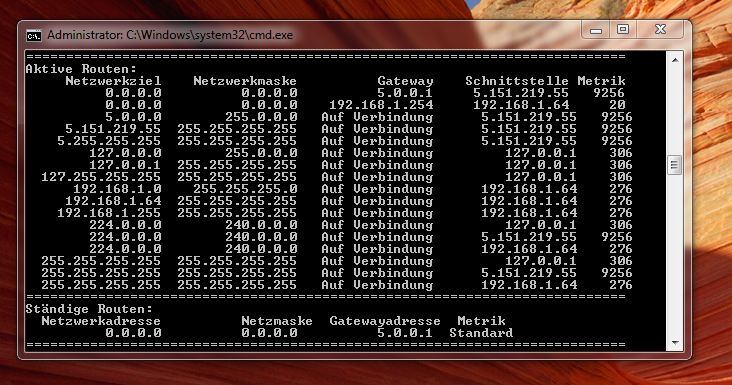This screenshot has height=385, width=732.
Task: Click 'Metrik' header under Aktive Routen
Action: click(x=601, y=81)
